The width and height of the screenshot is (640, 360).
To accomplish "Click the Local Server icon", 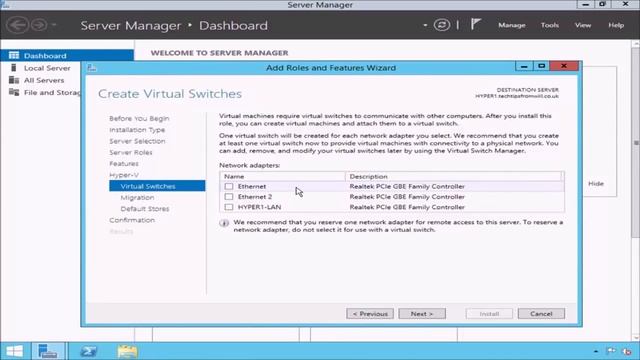I will click(x=14, y=68).
